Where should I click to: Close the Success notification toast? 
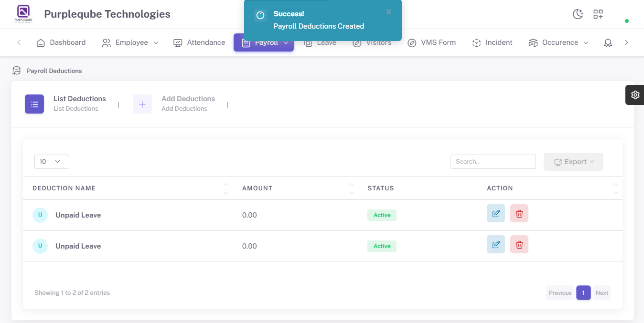(x=389, y=12)
